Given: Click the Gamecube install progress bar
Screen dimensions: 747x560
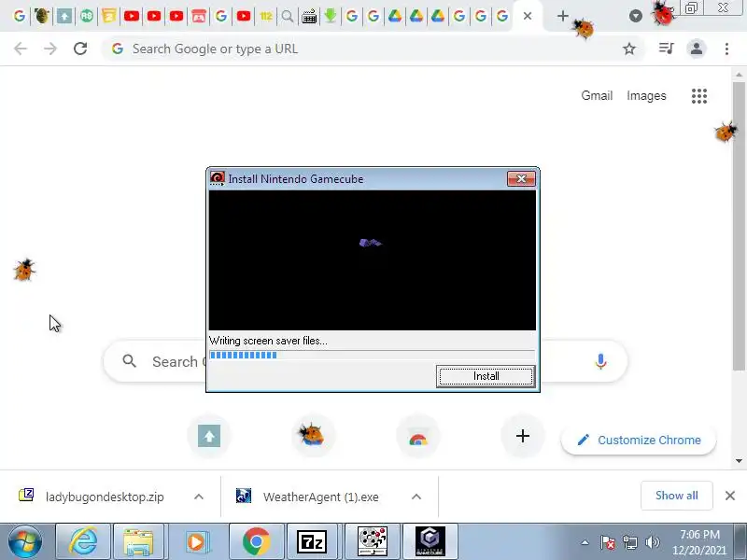Looking at the screenshot, I should pyautogui.click(x=372, y=356).
